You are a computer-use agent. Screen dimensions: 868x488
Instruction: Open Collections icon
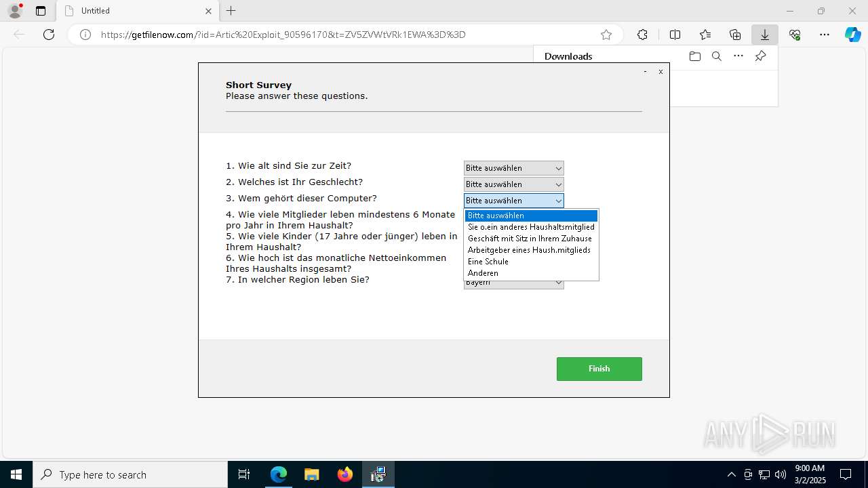[x=735, y=35]
